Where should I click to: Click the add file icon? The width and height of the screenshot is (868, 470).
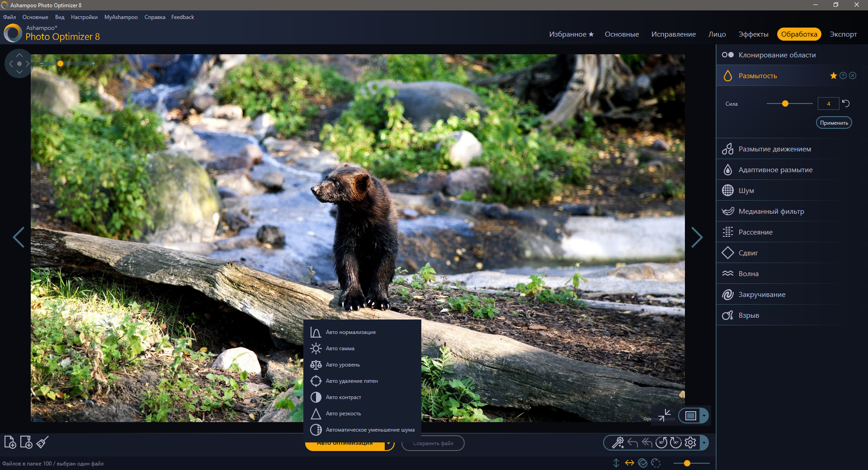point(10,442)
